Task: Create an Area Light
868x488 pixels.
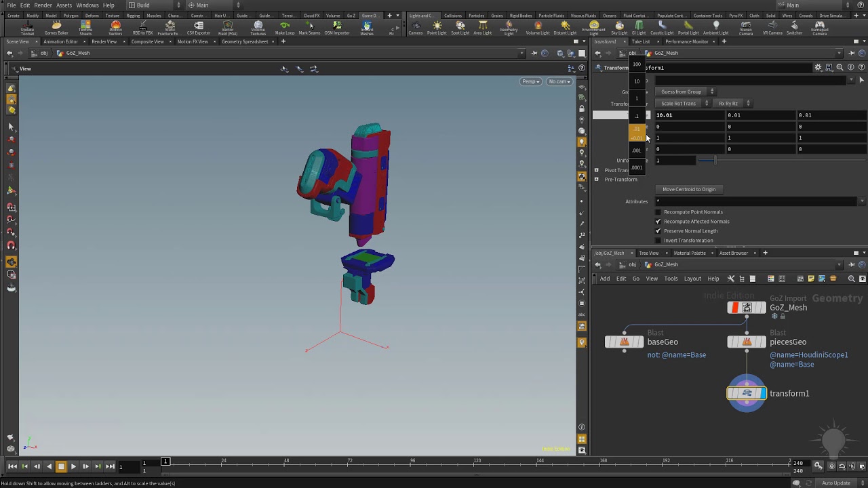Action: [483, 28]
